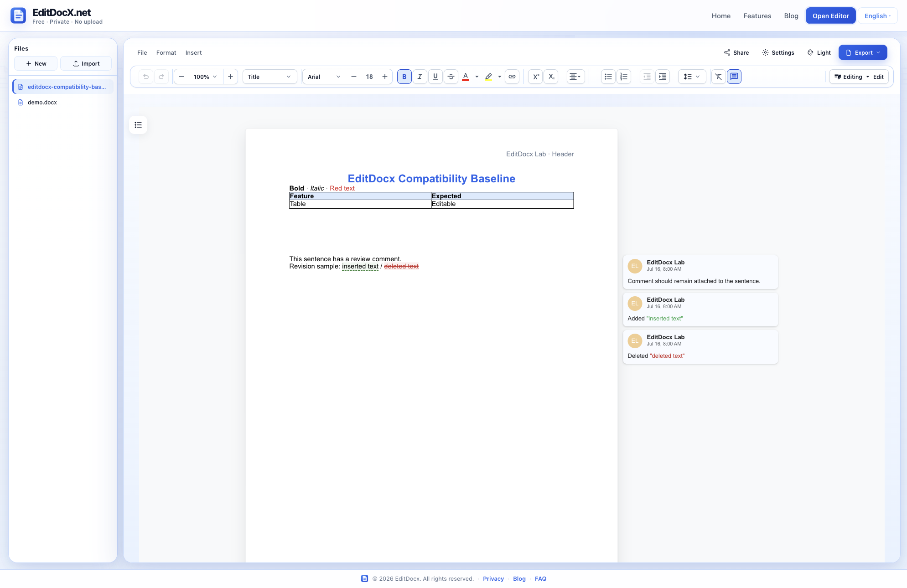Click the Bulleted list icon
Viewport: 907px width, 588px height.
click(608, 77)
